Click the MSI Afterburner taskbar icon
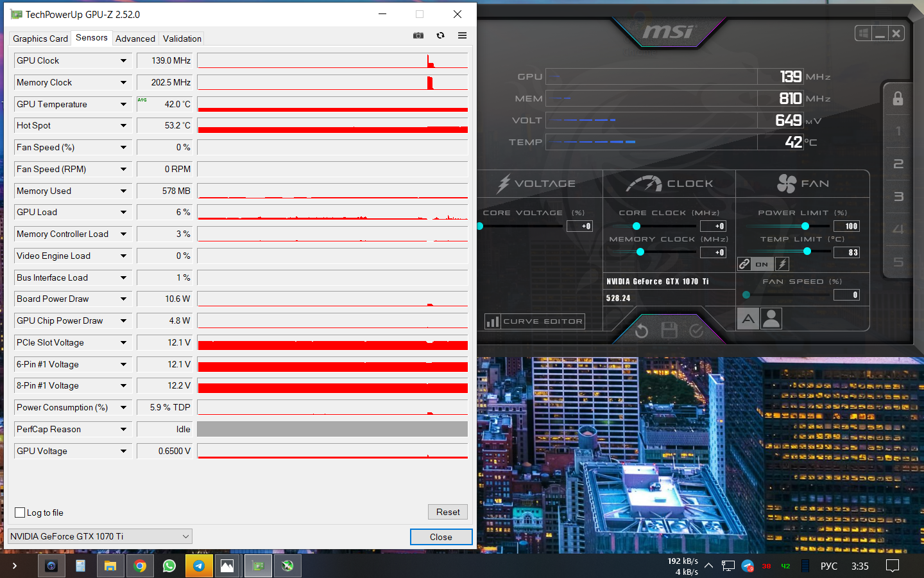 point(287,566)
